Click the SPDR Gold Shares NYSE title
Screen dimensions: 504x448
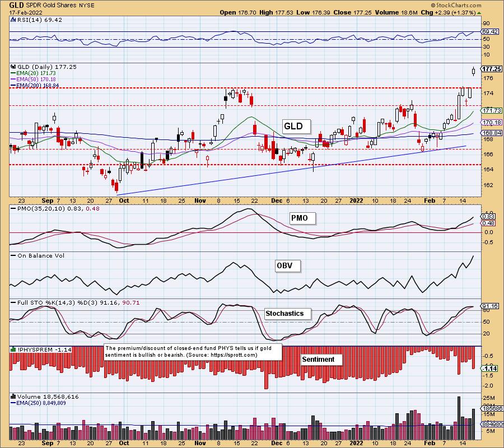tap(59, 6)
